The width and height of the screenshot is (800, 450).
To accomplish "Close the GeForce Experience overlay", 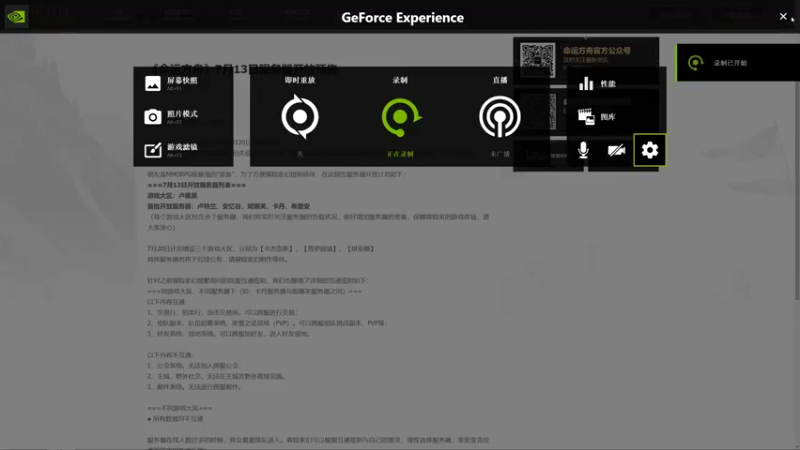I will click(783, 16).
